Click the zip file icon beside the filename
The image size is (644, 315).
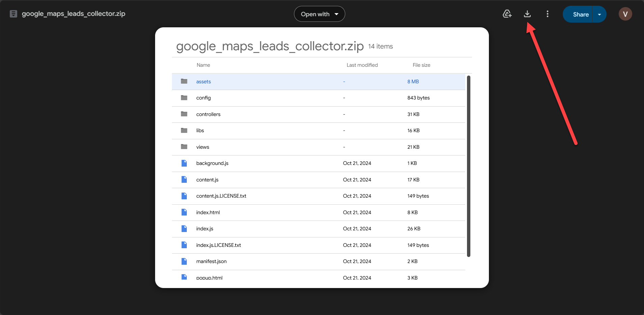pos(13,14)
